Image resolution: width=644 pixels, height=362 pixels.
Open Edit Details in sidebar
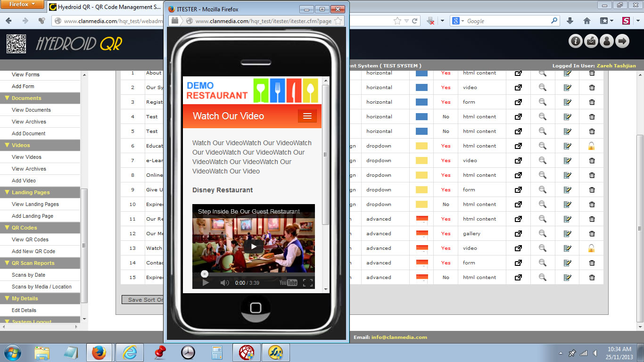point(24,310)
